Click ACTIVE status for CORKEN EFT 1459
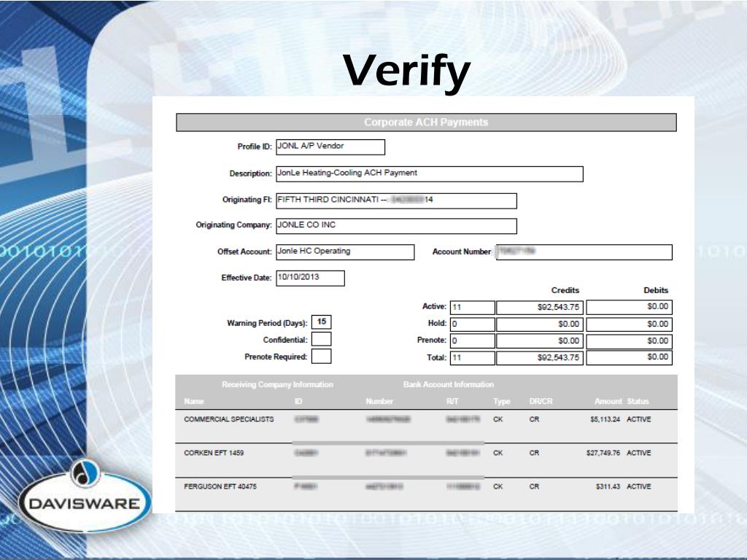Viewport: 747px width, 560px height. tap(639, 453)
